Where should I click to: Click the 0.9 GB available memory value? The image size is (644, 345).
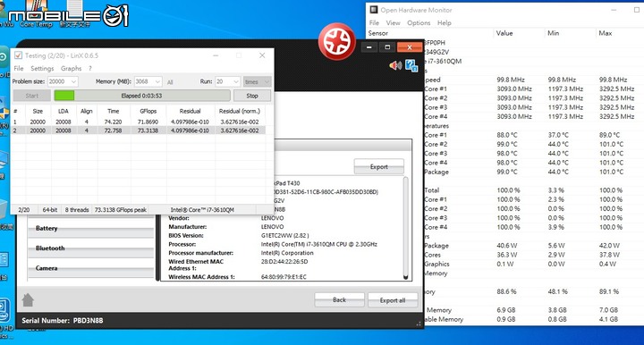pyautogui.click(x=506, y=319)
